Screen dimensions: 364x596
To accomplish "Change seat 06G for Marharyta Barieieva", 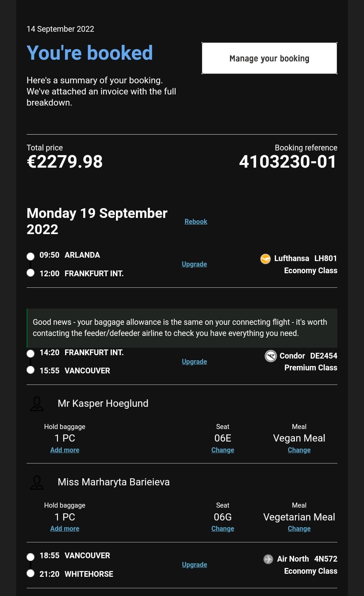I will point(222,529).
